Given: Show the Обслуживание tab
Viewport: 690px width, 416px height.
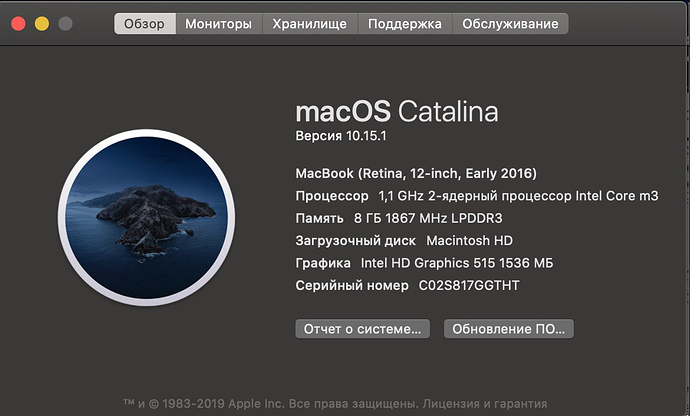Looking at the screenshot, I should coord(510,23).
